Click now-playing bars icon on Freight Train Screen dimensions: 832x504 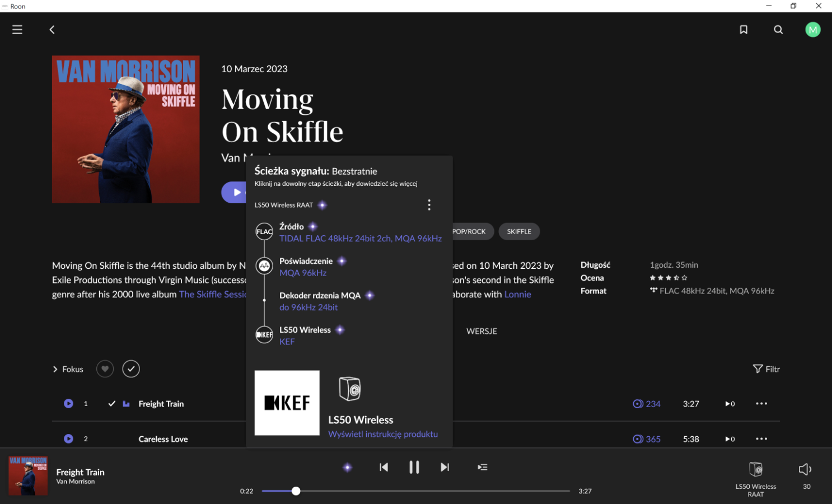tap(126, 404)
